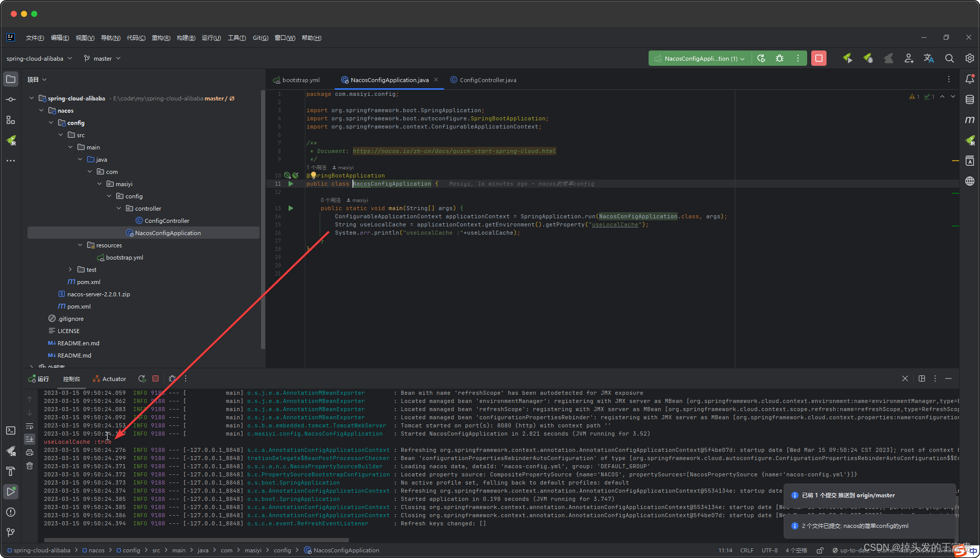980x558 pixels.
Task: Switch to ConfigController.java tab
Action: pos(487,80)
